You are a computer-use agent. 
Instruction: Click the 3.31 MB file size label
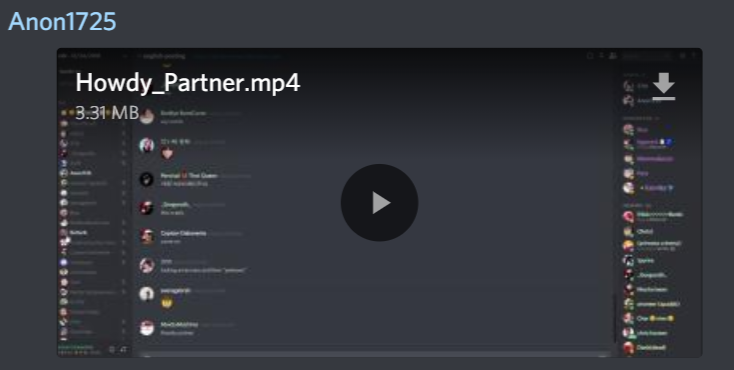[107, 113]
